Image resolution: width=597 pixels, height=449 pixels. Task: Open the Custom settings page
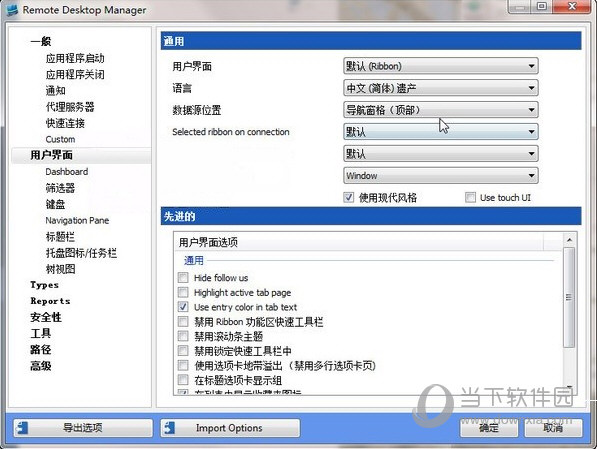60,139
